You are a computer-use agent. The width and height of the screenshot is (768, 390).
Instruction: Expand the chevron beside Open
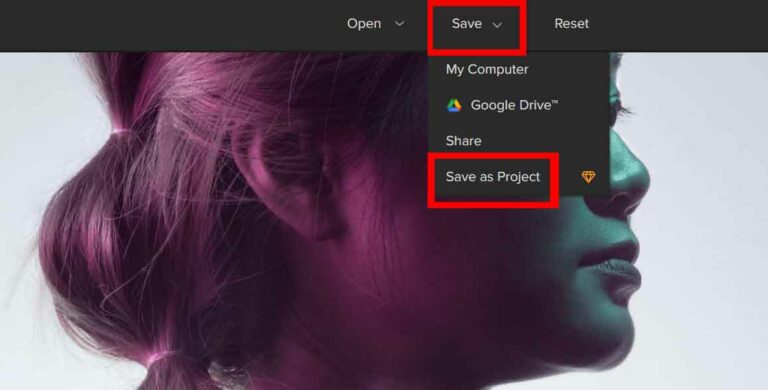[400, 23]
